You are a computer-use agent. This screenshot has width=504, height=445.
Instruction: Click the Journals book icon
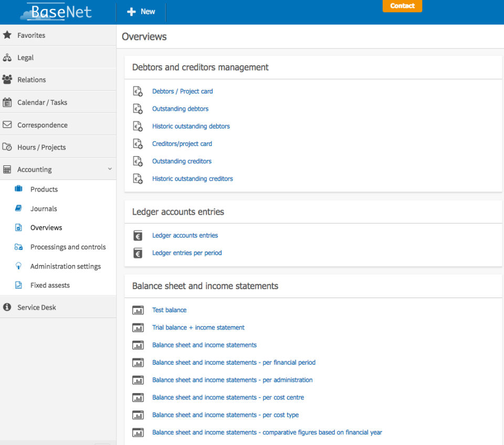tap(19, 208)
